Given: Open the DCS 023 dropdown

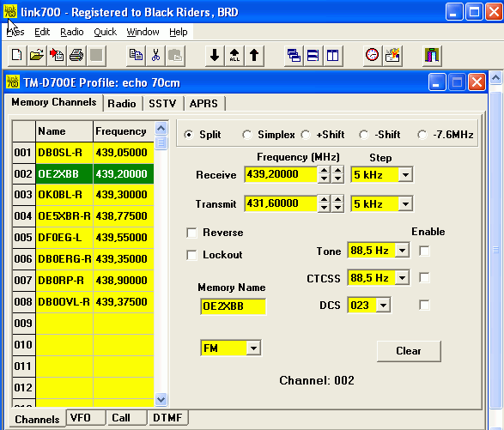Looking at the screenshot, I should pyautogui.click(x=383, y=305).
